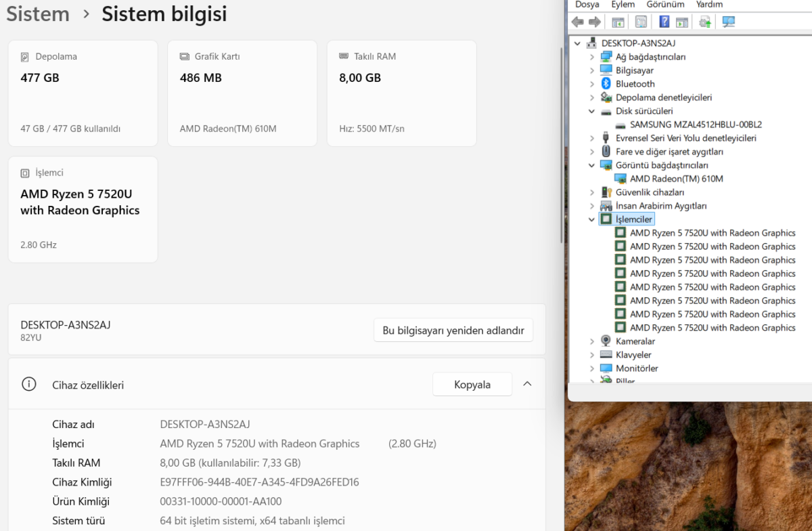Click the Takılı RAM icon in the card
The image size is (812, 531).
pos(344,56)
